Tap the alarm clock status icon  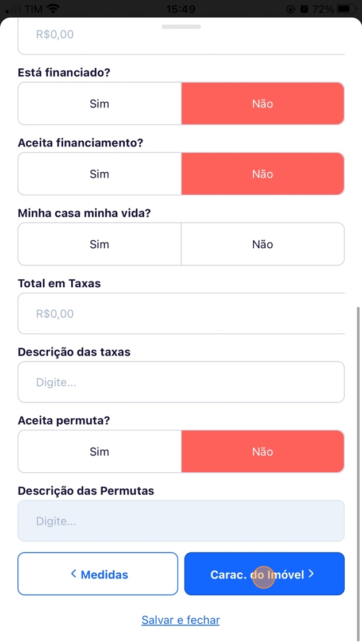pyautogui.click(x=304, y=9)
